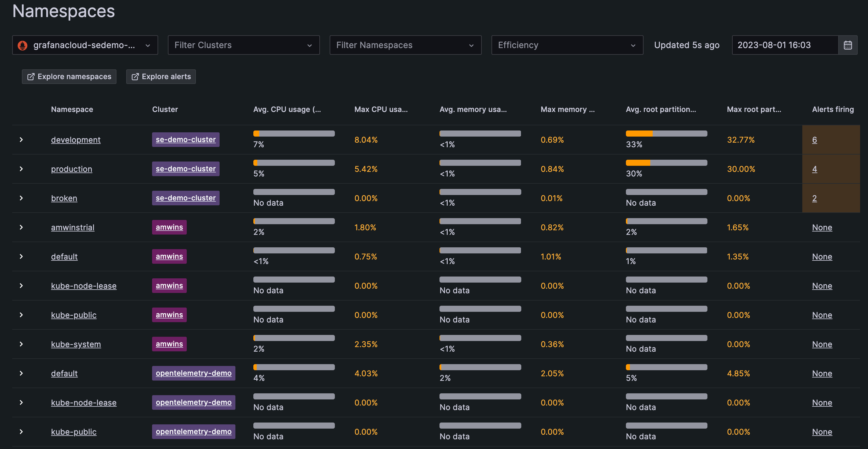Click amwins cluster tag in amwinstrial row
This screenshot has height=449, width=868.
169,227
